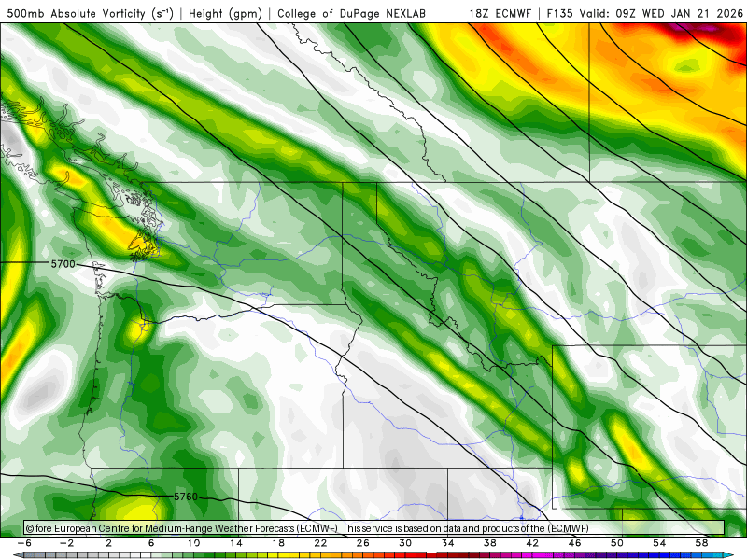This screenshot has height=560, width=747.
Task: Click the 58 color scale label
Action: tap(701, 543)
